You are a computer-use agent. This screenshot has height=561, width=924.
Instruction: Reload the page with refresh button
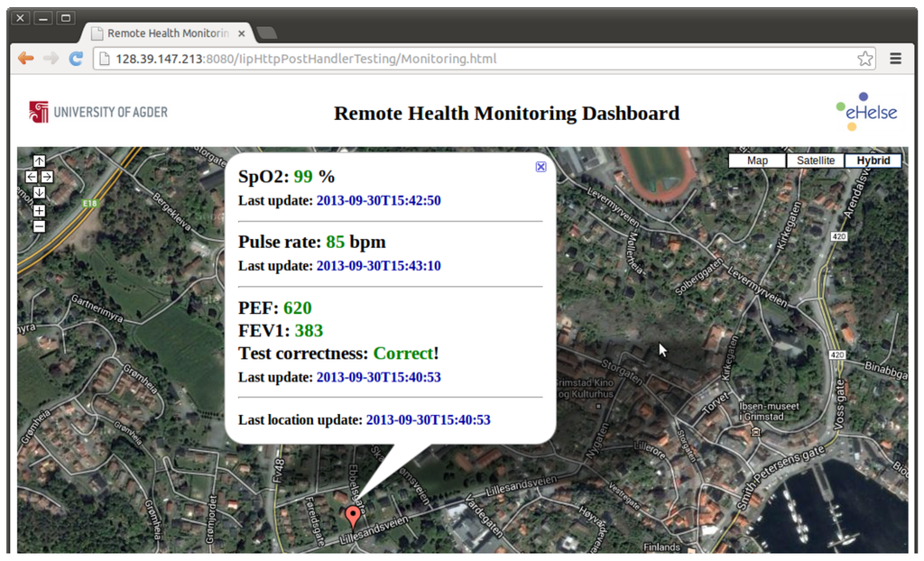(x=76, y=59)
